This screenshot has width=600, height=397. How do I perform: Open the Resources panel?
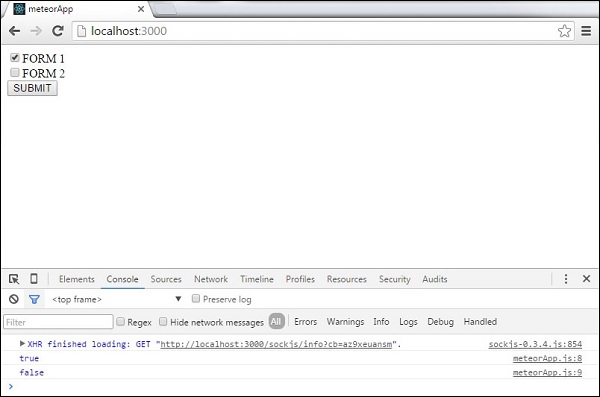(347, 279)
